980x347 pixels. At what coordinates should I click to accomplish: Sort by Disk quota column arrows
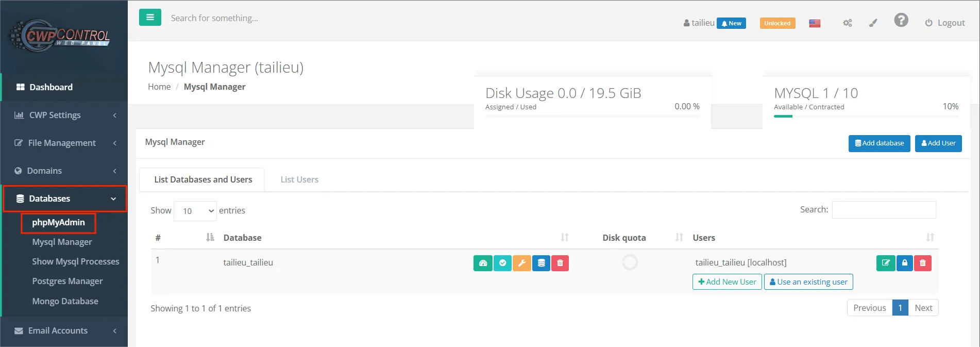(x=679, y=237)
